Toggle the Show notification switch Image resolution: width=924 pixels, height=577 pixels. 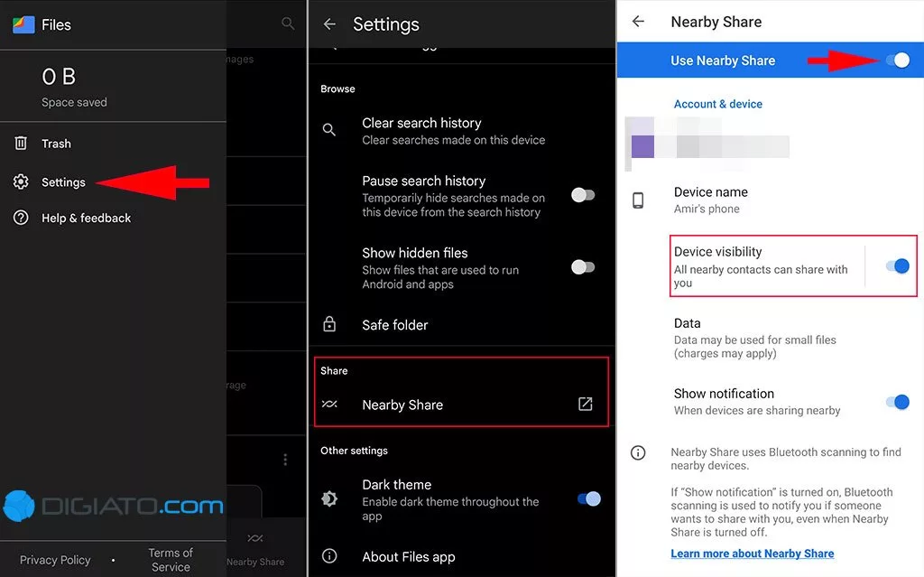(x=898, y=403)
